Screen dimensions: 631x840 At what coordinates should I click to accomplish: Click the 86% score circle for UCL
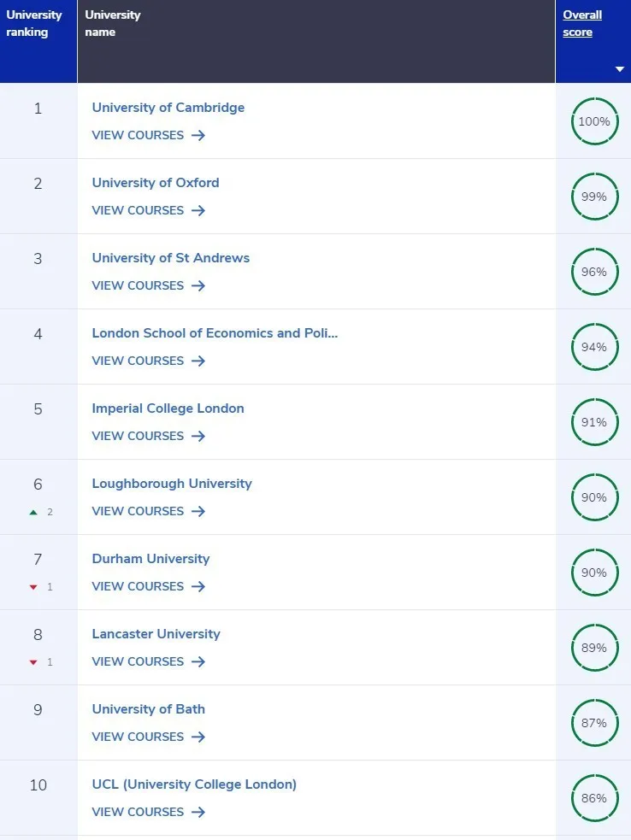pyautogui.click(x=594, y=798)
